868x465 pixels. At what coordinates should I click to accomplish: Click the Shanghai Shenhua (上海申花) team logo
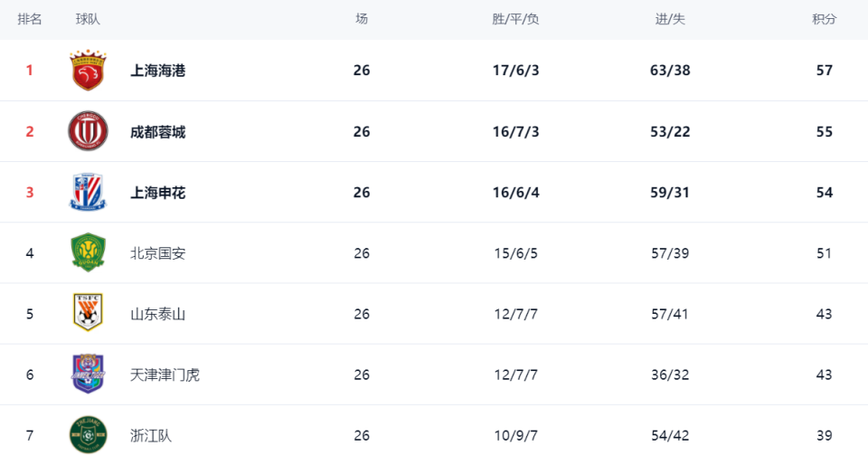click(x=88, y=192)
